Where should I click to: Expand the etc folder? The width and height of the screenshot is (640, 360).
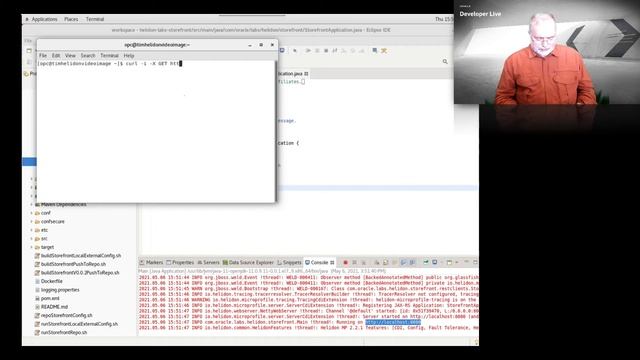(x=31, y=230)
